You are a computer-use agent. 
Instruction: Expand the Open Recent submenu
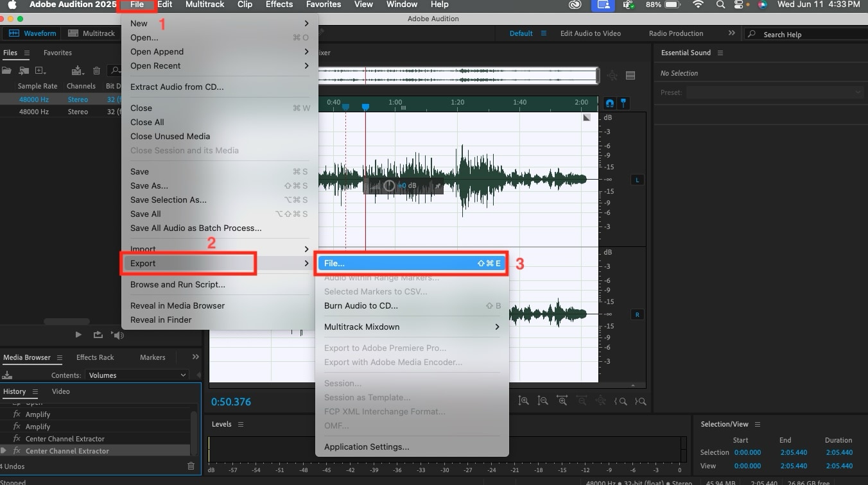click(x=220, y=65)
